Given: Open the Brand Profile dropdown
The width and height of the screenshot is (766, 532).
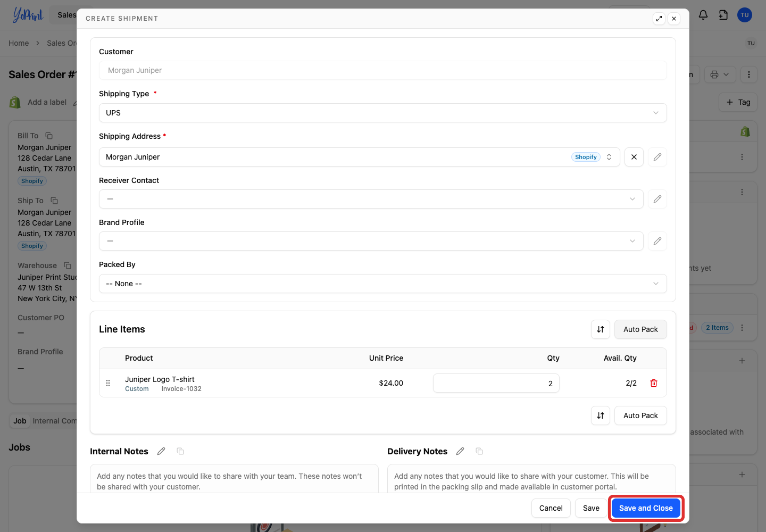Looking at the screenshot, I should (371, 241).
